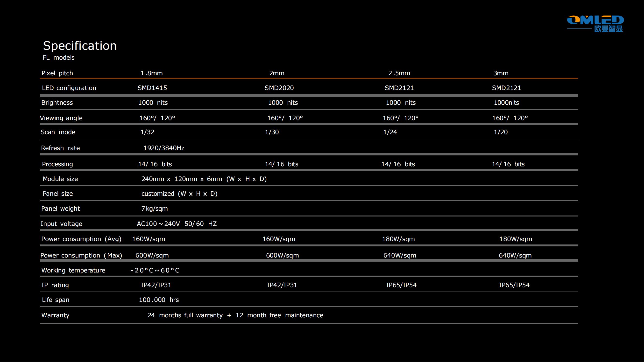The height and width of the screenshot is (362, 644).
Task: Select 160W/sqm under the 2mm column
Action: coord(279,239)
